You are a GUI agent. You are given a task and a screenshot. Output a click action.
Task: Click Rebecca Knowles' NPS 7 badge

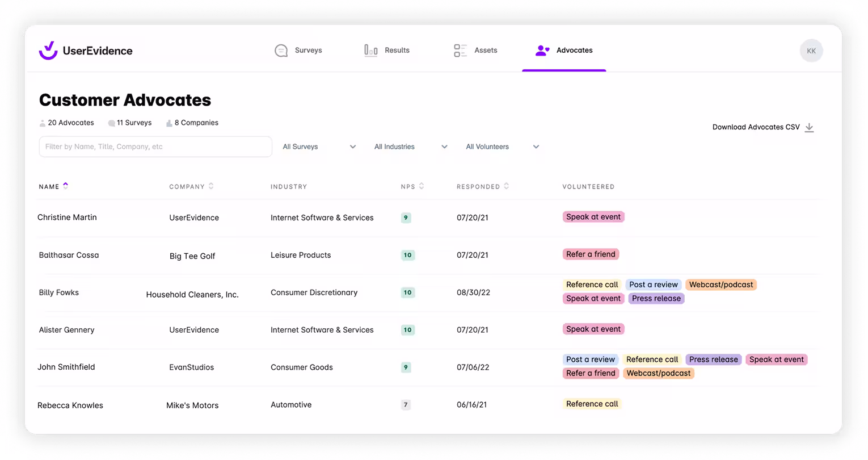[406, 405]
